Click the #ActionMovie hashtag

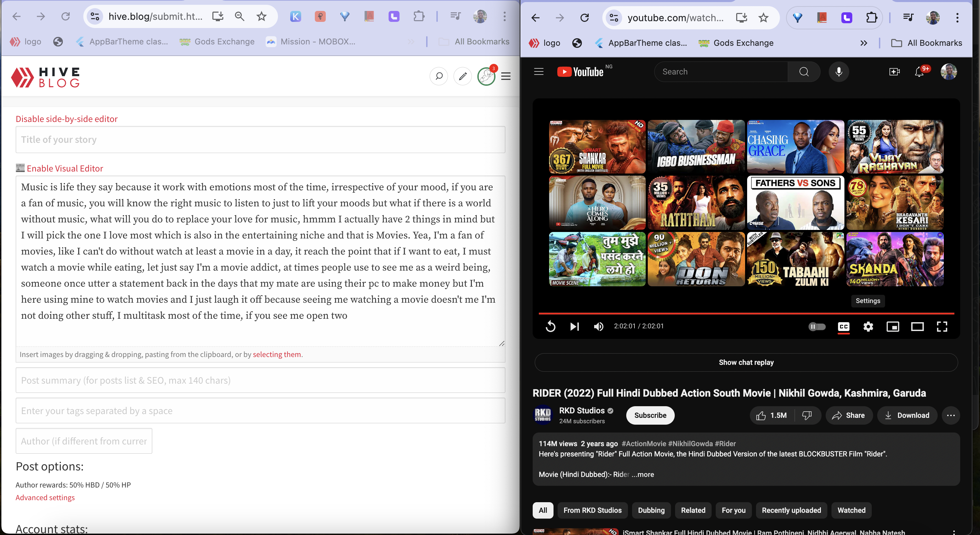pos(644,444)
